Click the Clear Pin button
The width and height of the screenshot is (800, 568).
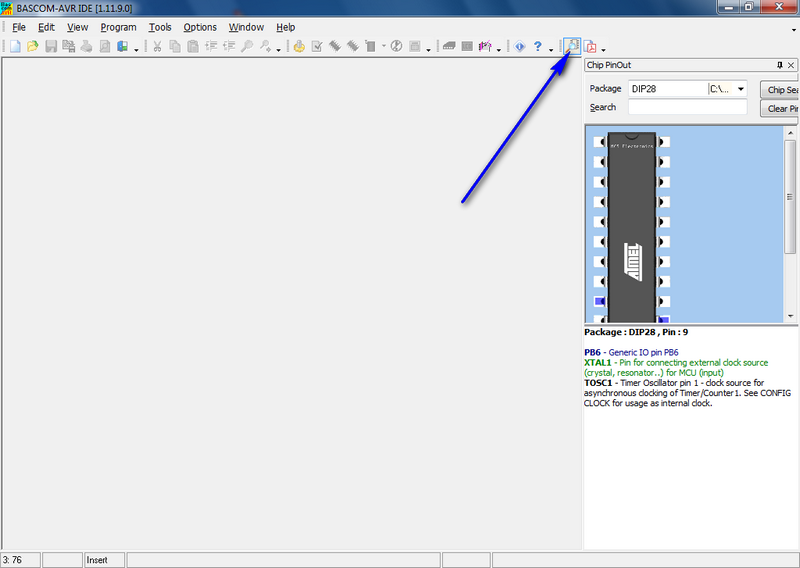click(x=780, y=109)
